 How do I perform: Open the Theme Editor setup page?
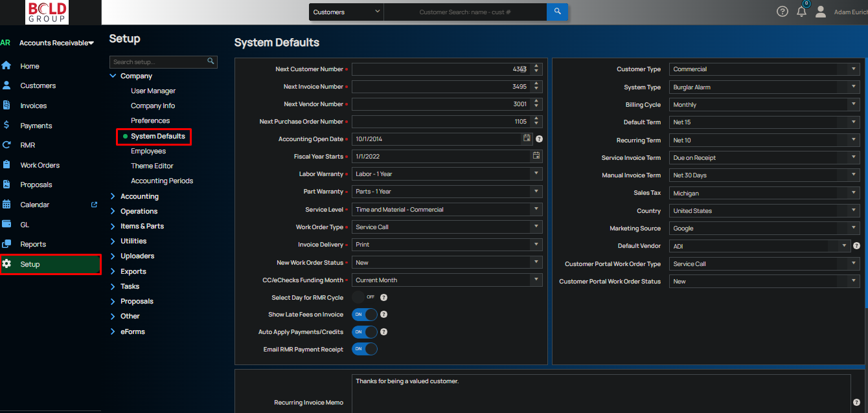(x=152, y=166)
